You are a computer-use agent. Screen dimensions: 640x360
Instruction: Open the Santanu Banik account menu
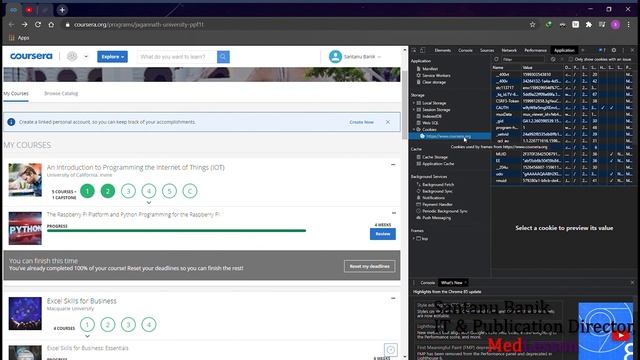[362, 57]
